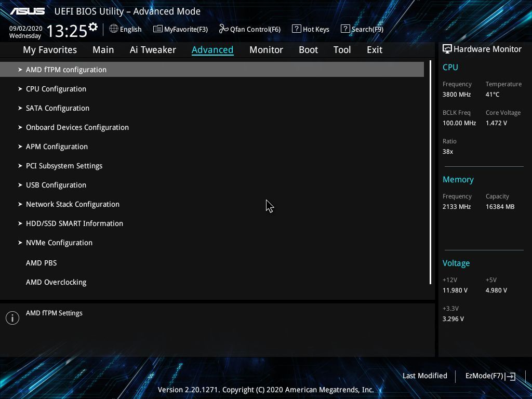
Task: Click English language button
Action: [125, 29]
